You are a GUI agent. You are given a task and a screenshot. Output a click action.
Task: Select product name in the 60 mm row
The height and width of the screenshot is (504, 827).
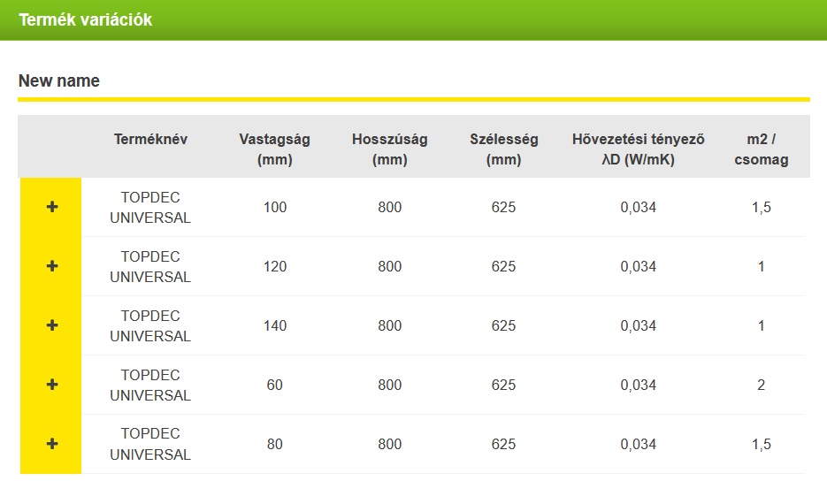[150, 385]
